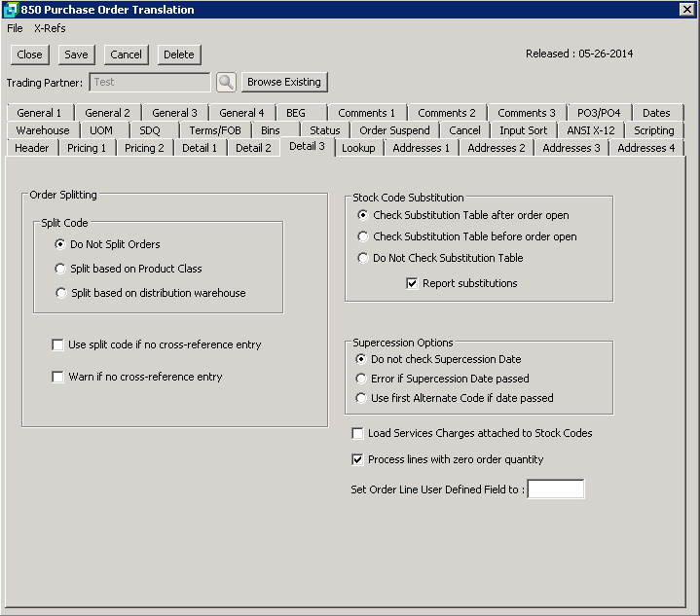Click the Browse Existing button

(283, 82)
